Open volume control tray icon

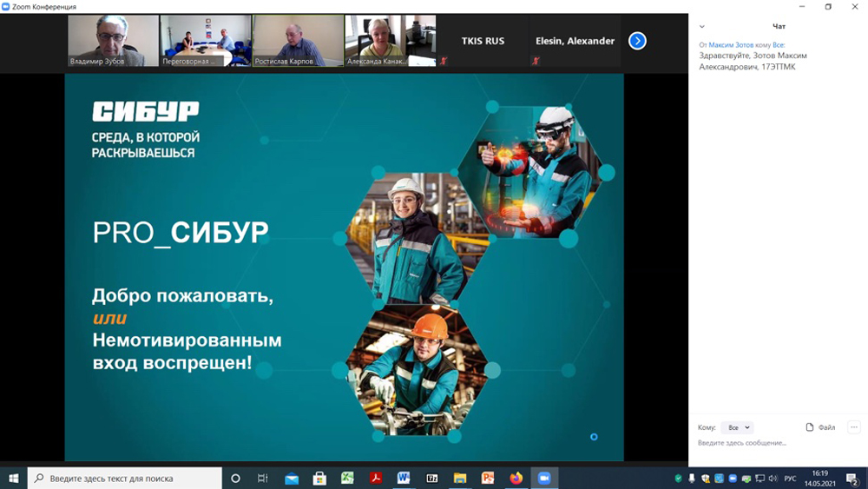pos(773,479)
